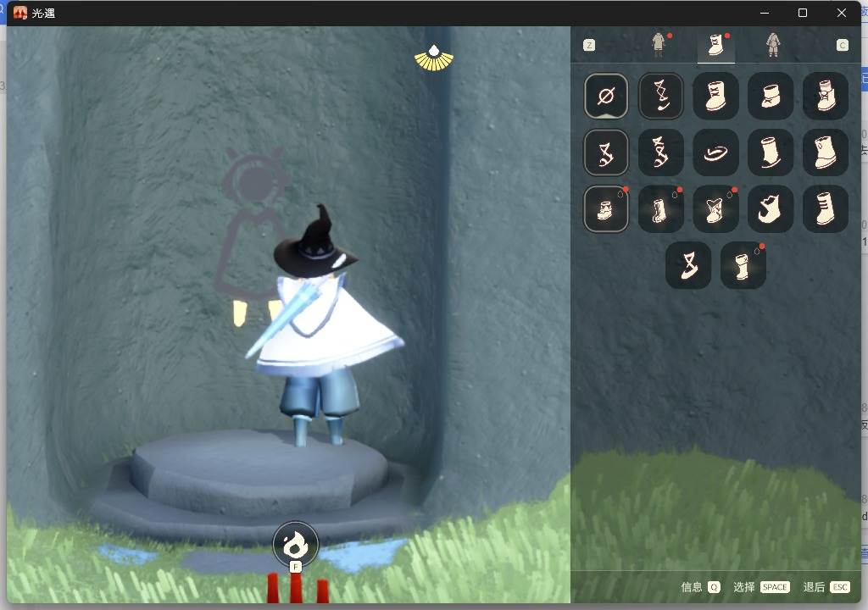Choose the unoutlined strappy sandal in second row

pos(660,152)
